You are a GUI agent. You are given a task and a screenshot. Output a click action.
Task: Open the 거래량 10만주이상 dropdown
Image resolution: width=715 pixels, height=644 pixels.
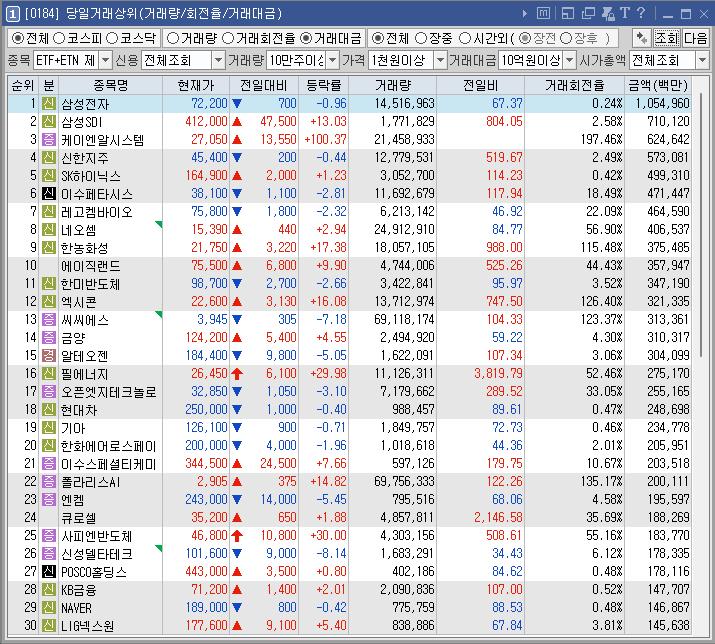point(333,60)
